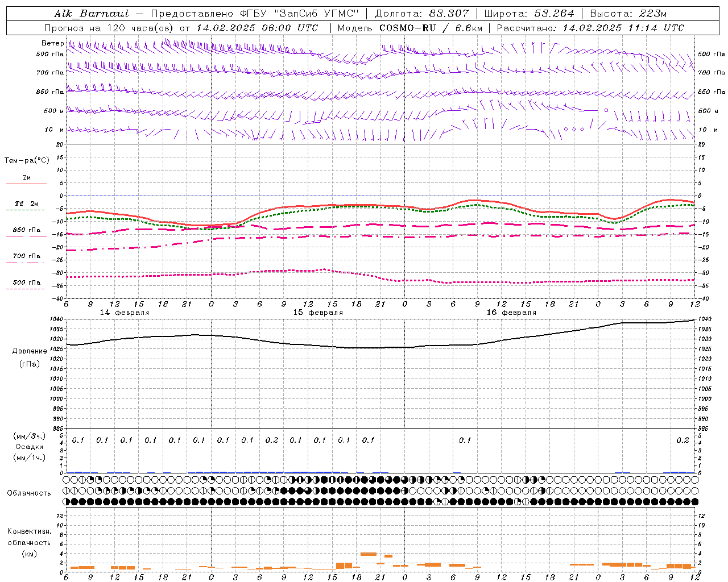Click the '10 м' wind level label on the left
This screenshot has width=728, height=582.
[55, 130]
